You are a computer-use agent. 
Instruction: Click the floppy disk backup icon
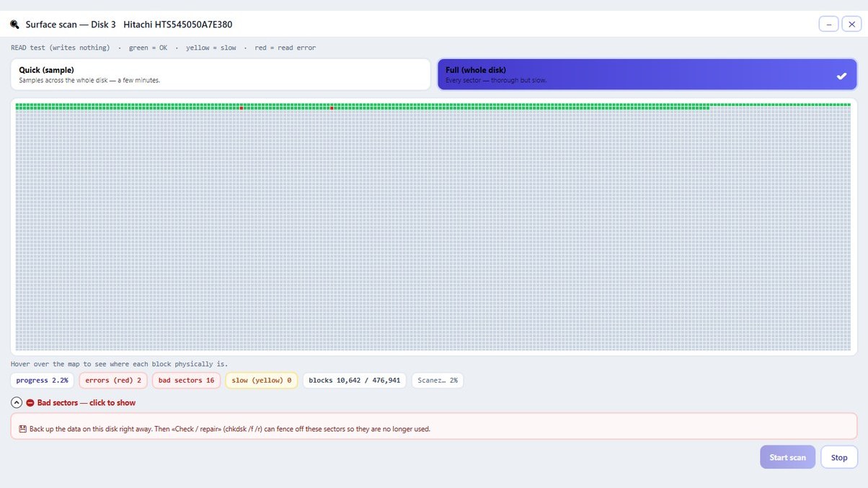click(22, 429)
